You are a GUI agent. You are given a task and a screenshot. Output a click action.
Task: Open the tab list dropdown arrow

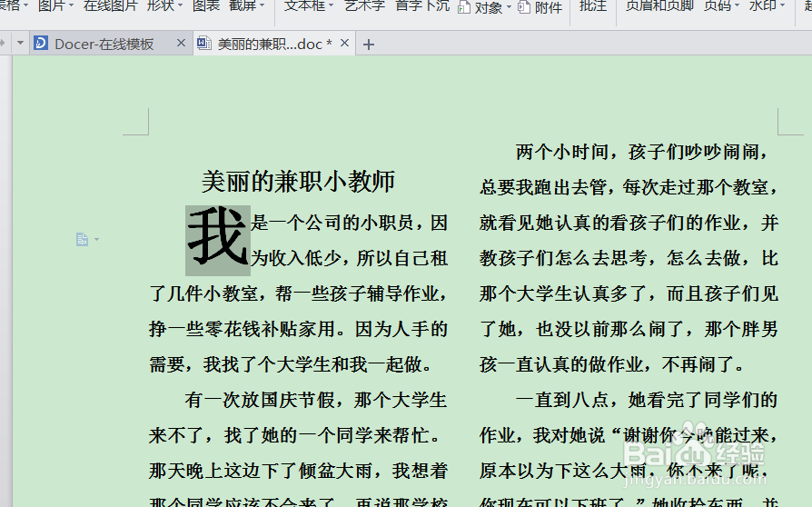[x=20, y=43]
